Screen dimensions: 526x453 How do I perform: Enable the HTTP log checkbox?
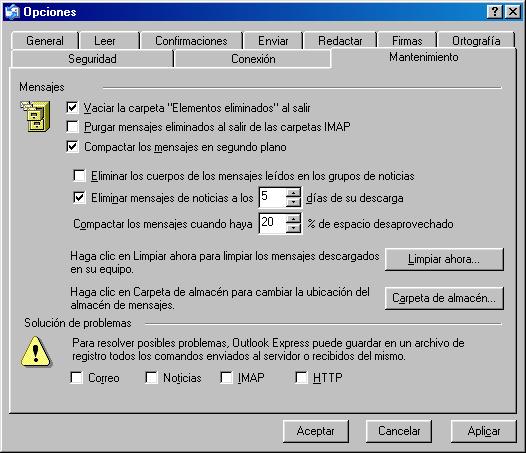pos(301,378)
